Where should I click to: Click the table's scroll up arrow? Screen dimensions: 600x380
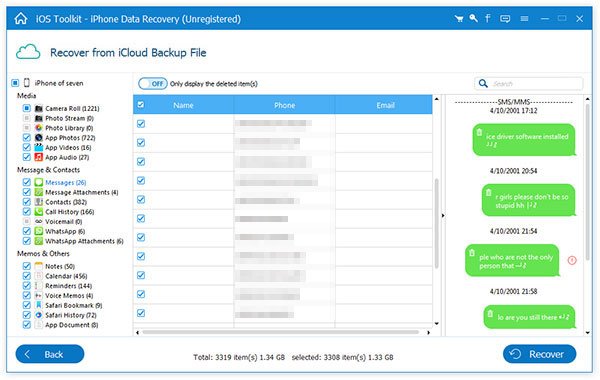(437, 99)
